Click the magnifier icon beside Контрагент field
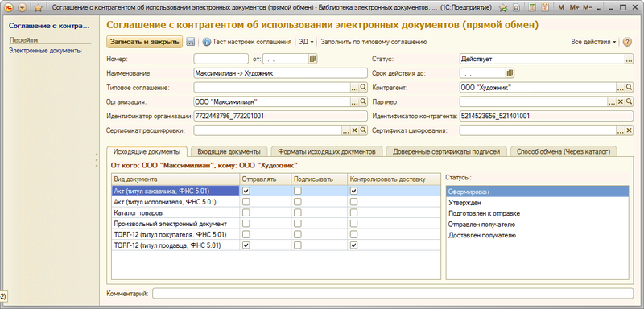 click(629, 87)
